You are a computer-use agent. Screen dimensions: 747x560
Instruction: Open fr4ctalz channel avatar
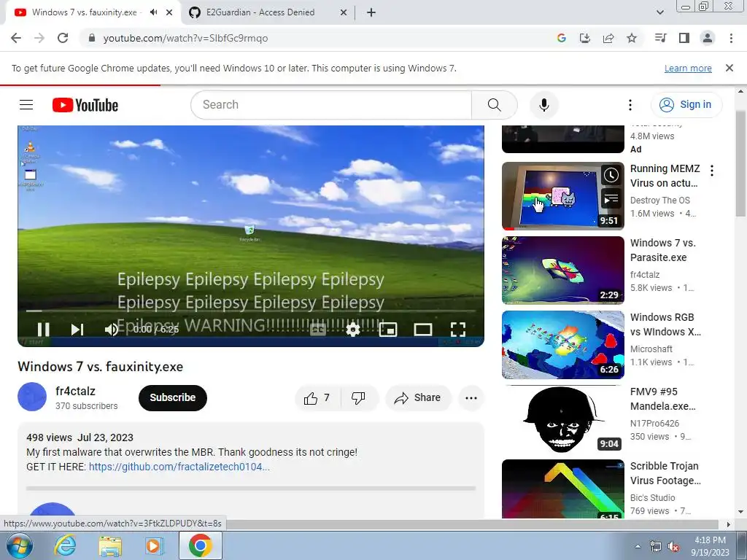click(x=32, y=397)
